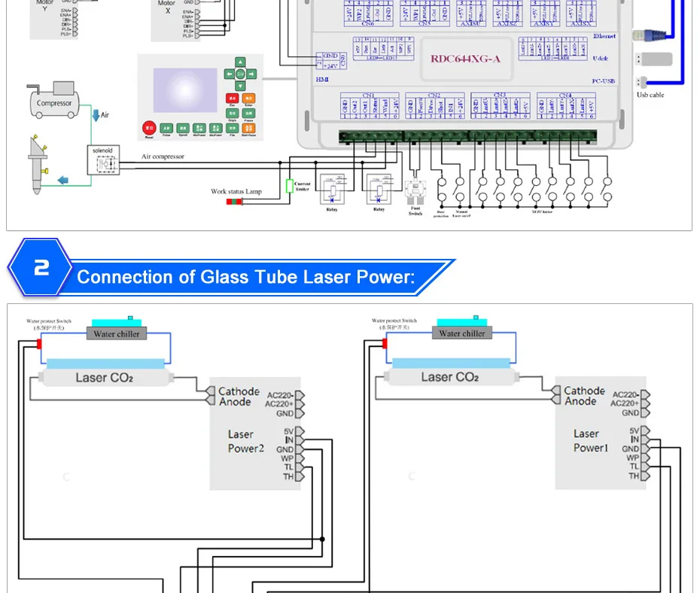Viewport: 700px width, 593px height.
Task: Click the green current limiter symbol
Action: [289, 186]
